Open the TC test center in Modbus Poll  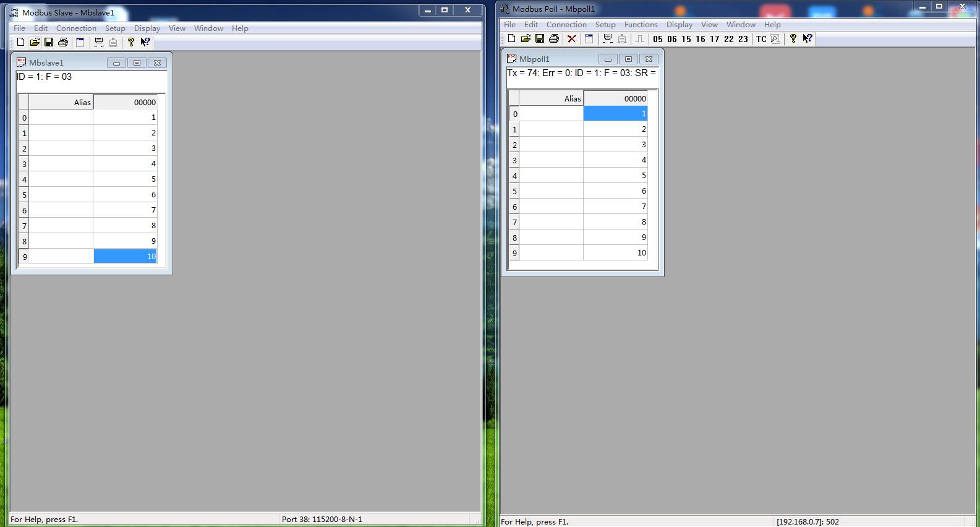pos(761,39)
